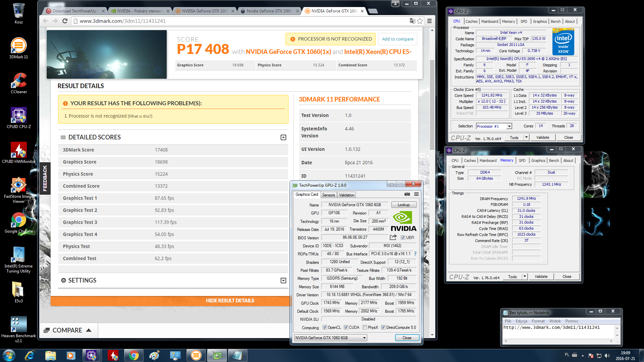Click the bus interface question mark in GPU-Z

415,254
